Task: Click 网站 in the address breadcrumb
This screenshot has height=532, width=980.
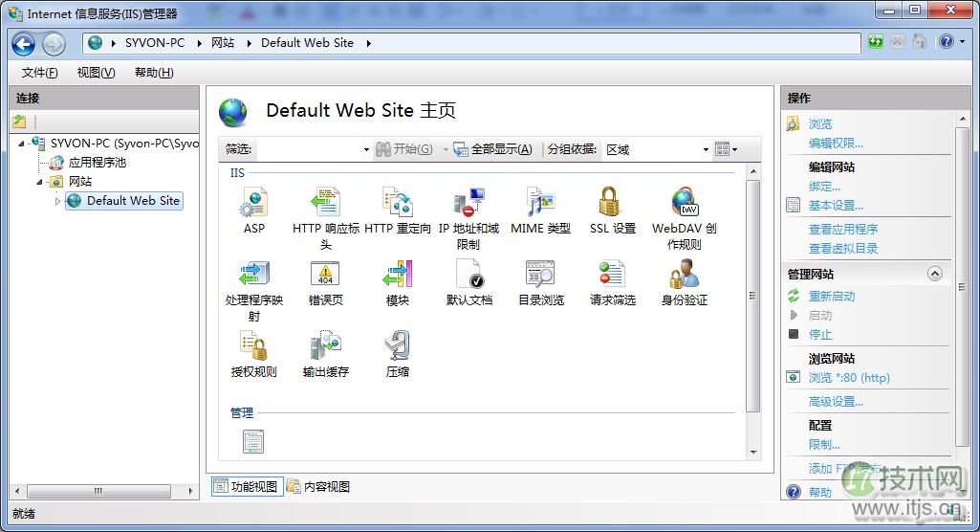Action: coord(223,43)
